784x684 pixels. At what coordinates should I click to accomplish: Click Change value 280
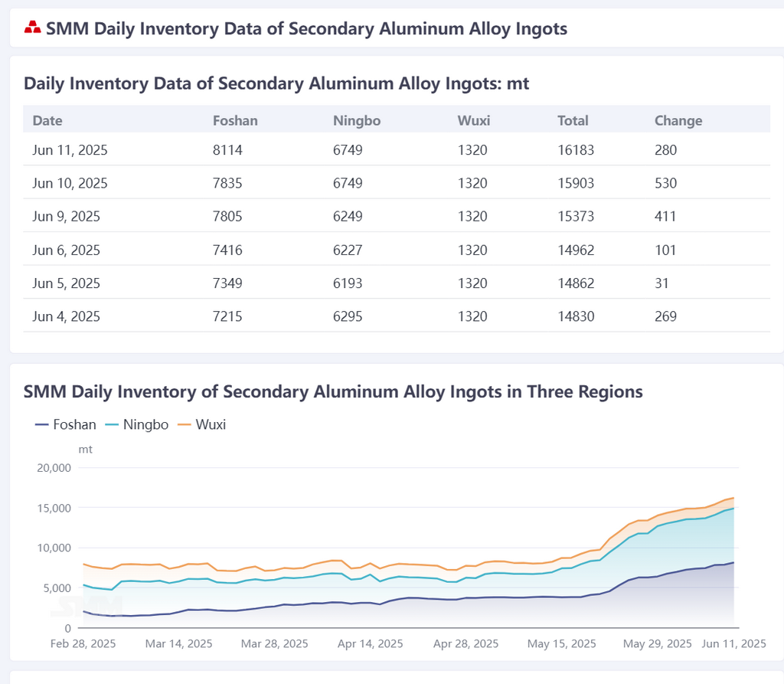[665, 150]
